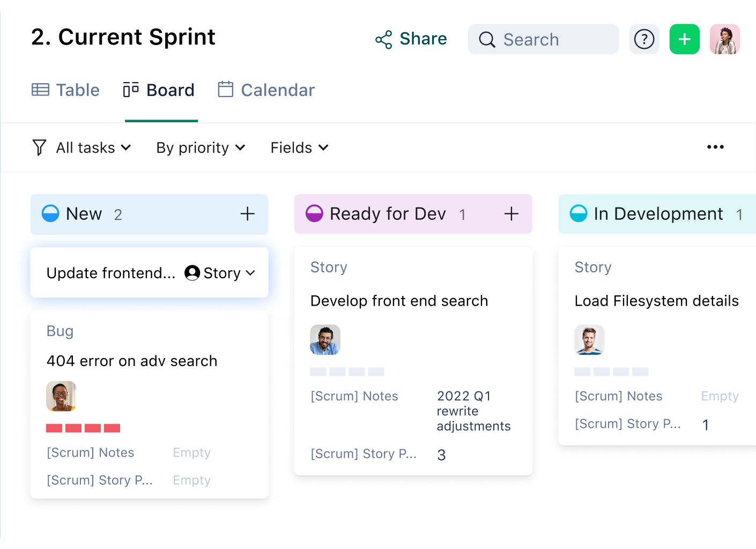
Task: Switch to the Table view tab
Action: pyautogui.click(x=66, y=90)
